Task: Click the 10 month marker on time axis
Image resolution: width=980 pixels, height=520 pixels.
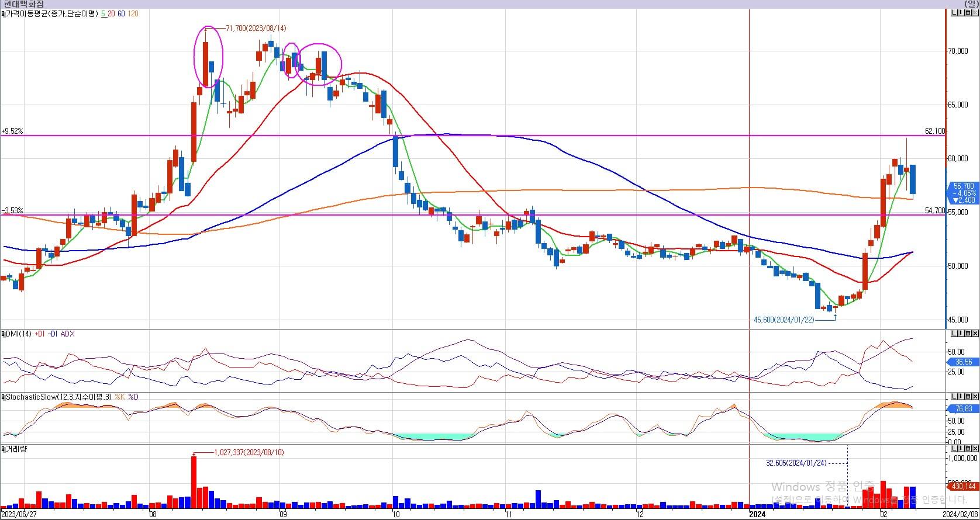Action: tap(396, 515)
